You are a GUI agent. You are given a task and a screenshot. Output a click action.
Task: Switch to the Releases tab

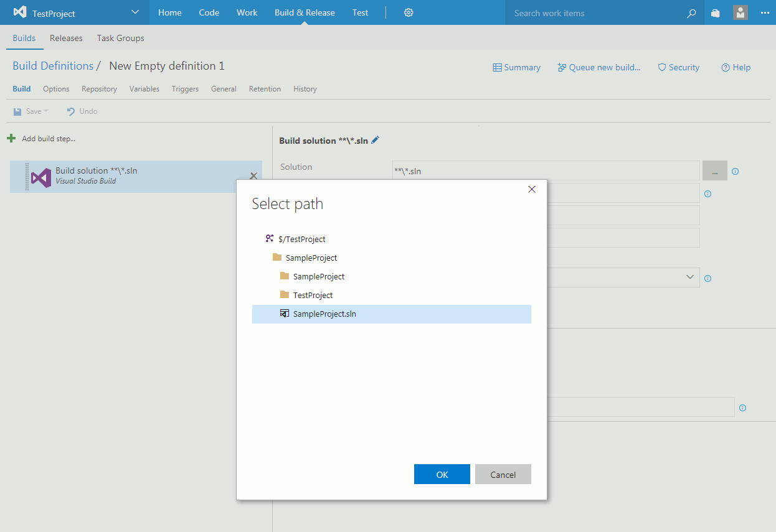pos(66,38)
